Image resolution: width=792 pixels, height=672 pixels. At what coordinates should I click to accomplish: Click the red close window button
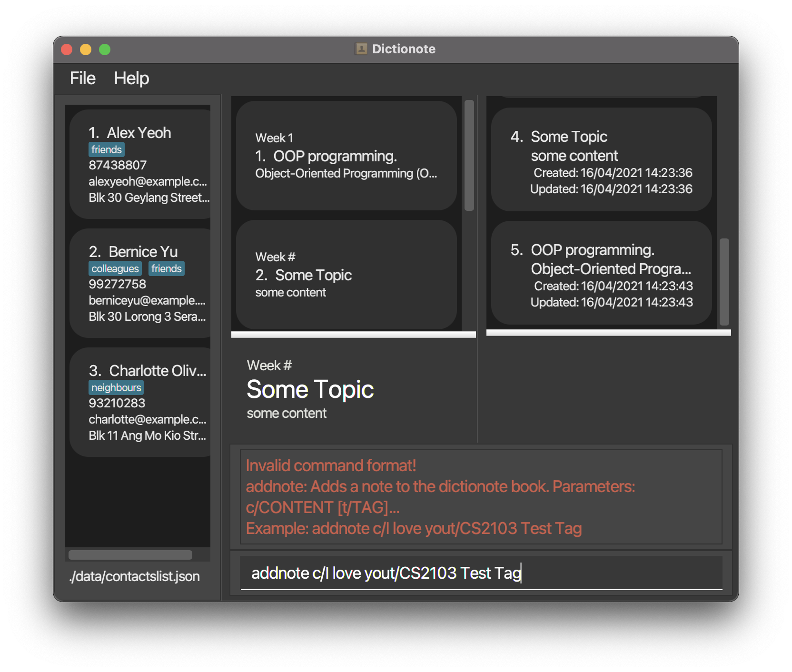click(x=67, y=49)
